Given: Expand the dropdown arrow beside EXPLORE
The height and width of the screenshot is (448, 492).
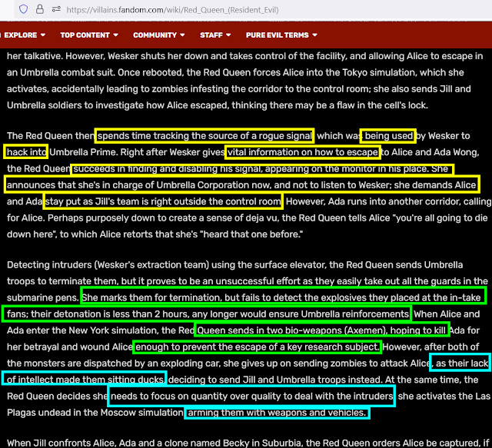Looking at the screenshot, I should 43,35.
